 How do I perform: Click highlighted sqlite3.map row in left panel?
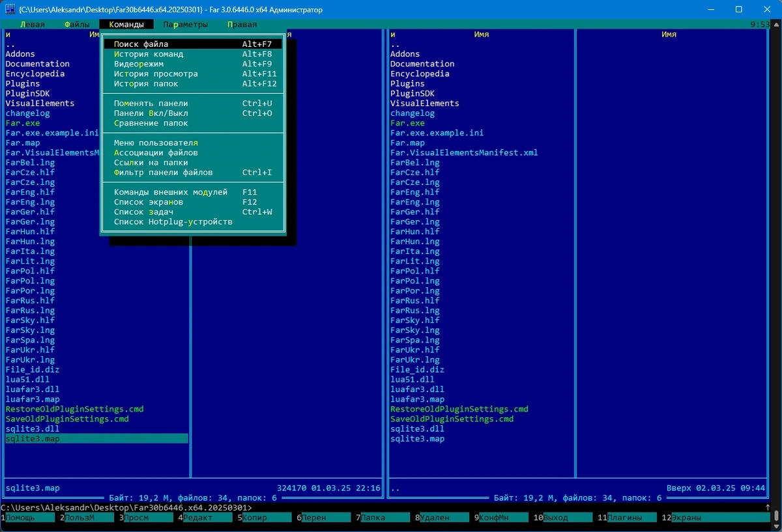[96, 439]
